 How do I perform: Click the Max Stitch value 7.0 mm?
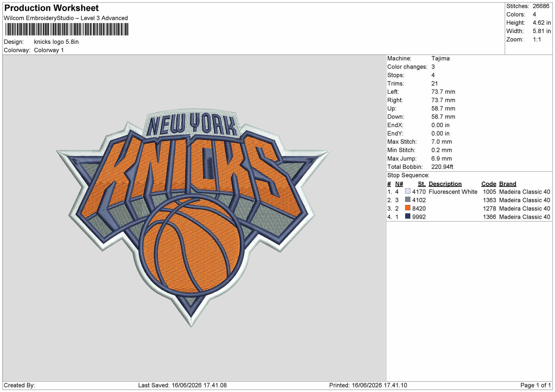[441, 142]
